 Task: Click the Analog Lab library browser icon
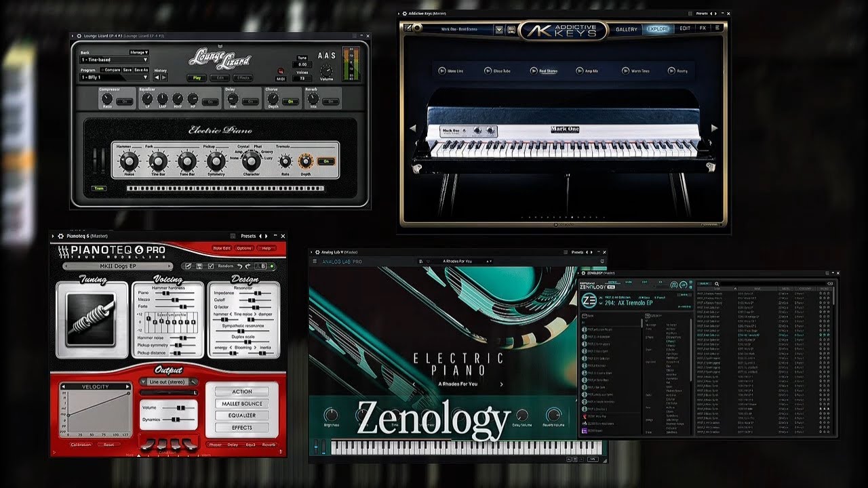(x=420, y=261)
